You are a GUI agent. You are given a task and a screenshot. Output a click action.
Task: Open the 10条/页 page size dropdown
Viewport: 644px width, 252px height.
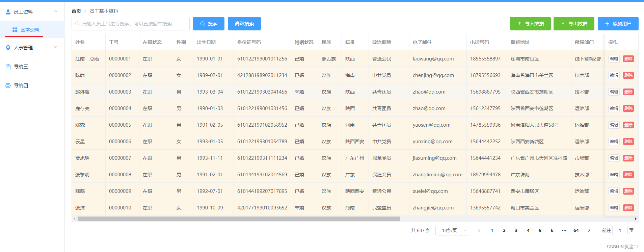pos(452,230)
